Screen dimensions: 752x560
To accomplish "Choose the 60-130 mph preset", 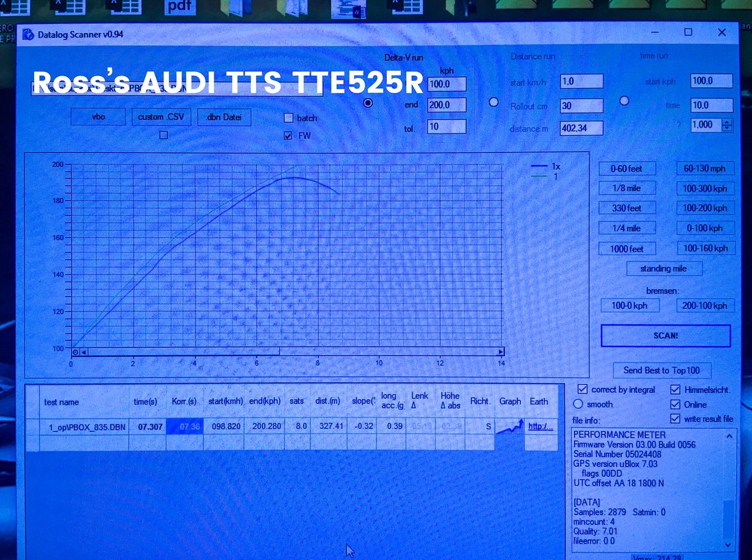I will click(704, 169).
